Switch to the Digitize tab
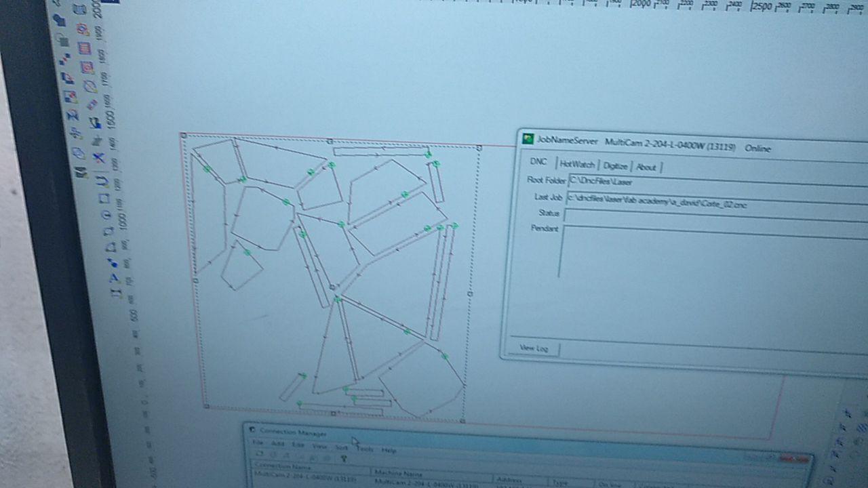 pyautogui.click(x=615, y=165)
